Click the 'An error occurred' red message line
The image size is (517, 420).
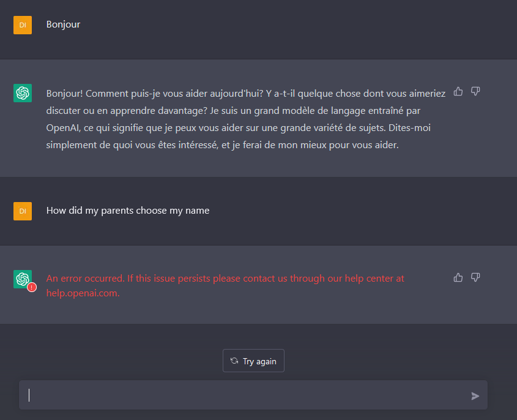225,279
